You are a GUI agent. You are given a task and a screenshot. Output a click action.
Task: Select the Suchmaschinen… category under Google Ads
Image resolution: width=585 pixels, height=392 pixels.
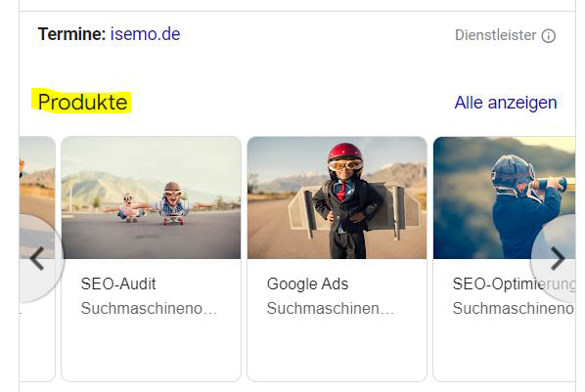(x=331, y=309)
